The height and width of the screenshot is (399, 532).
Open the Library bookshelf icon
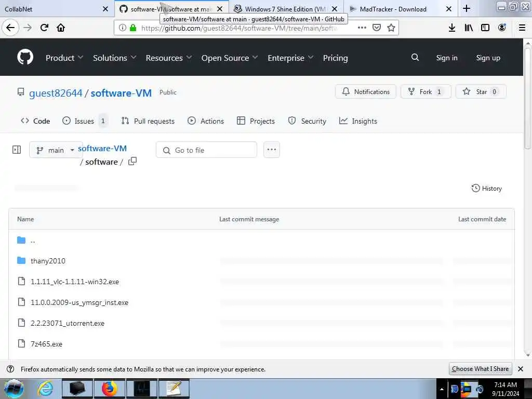(469, 28)
